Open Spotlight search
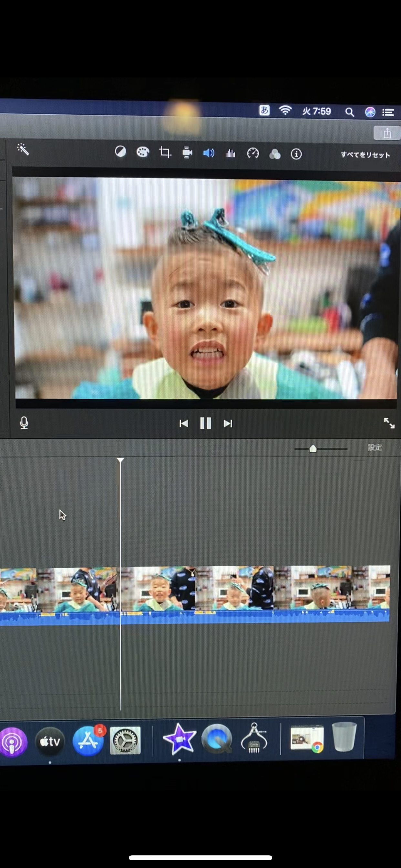The image size is (401, 868). coord(350,112)
